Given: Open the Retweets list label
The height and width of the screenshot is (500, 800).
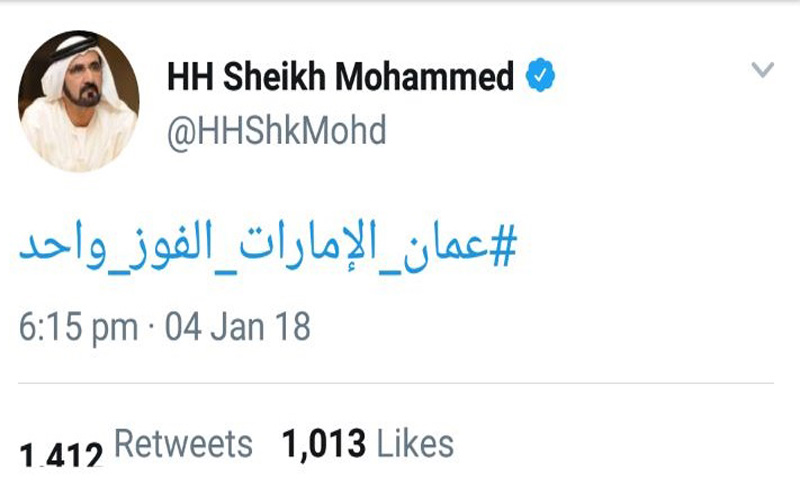Looking at the screenshot, I should [x=183, y=443].
